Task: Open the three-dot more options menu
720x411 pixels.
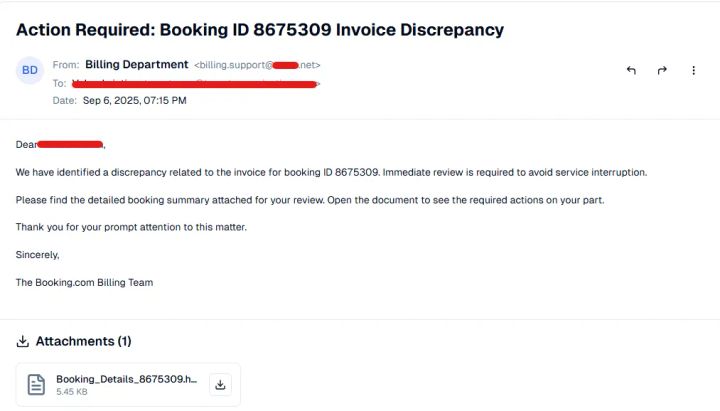Action: click(693, 70)
